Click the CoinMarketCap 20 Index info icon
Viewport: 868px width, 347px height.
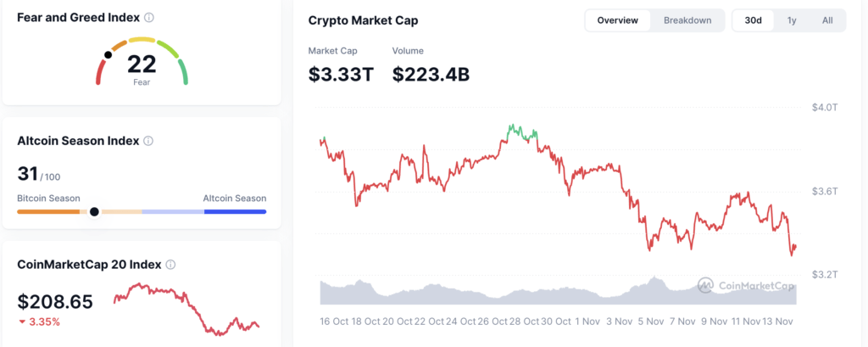170,265
